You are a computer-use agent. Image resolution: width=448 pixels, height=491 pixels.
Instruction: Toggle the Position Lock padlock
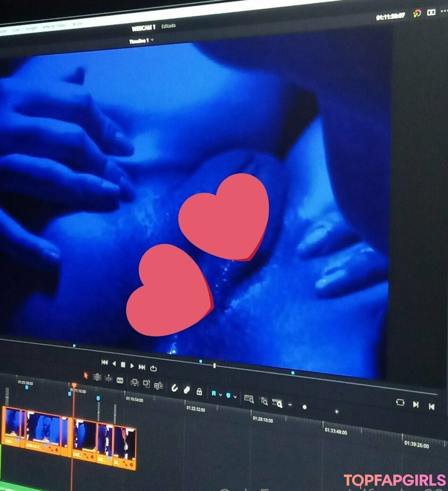pos(199,391)
